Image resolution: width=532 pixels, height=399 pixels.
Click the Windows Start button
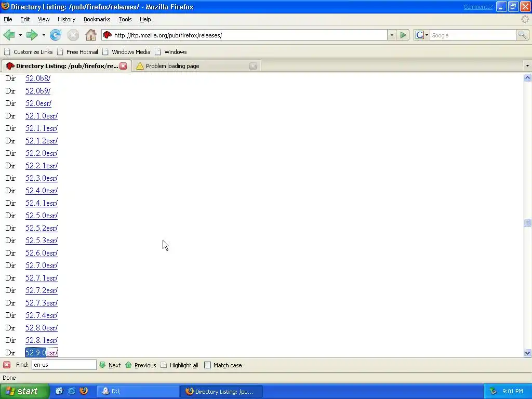point(24,391)
